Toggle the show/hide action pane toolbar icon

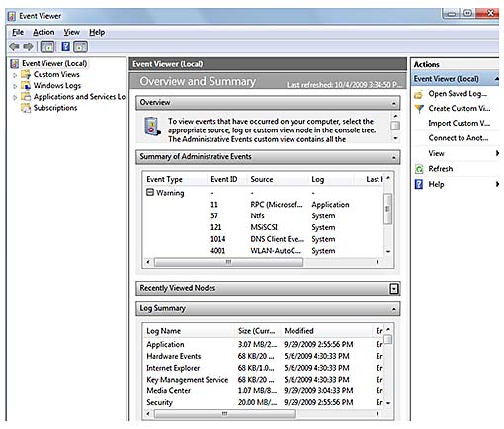(81, 46)
